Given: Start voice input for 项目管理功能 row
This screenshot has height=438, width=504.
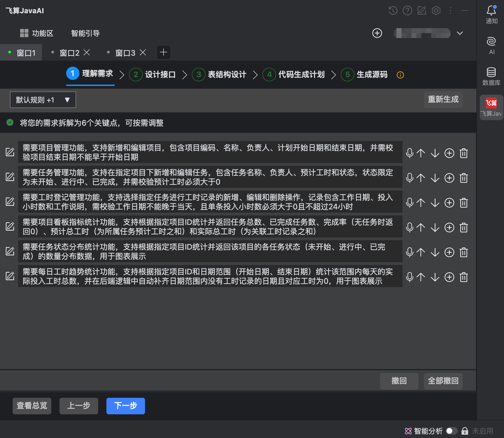Looking at the screenshot, I should click(x=409, y=153).
